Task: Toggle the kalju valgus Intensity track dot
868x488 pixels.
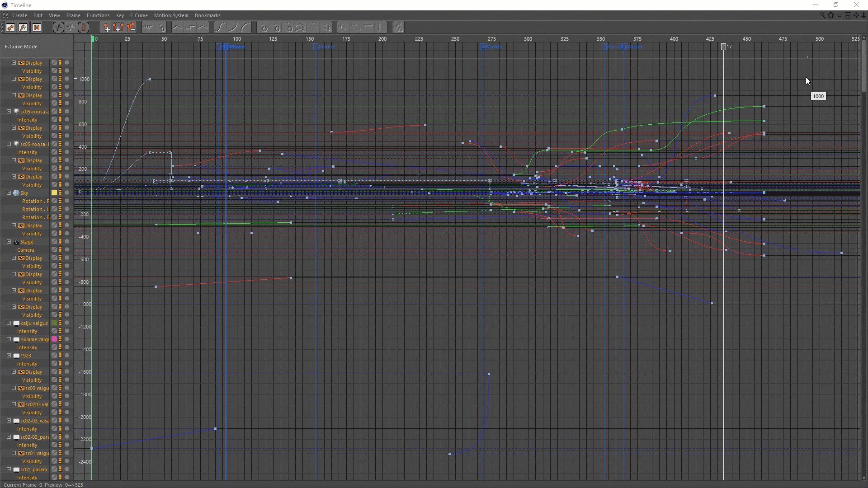Action: pos(67,331)
